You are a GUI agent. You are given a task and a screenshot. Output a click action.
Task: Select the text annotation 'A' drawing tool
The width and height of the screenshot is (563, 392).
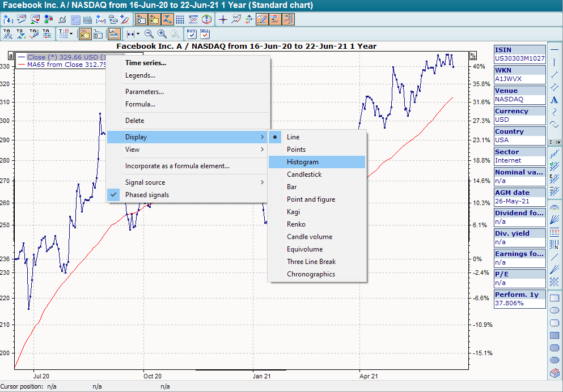click(x=554, y=100)
